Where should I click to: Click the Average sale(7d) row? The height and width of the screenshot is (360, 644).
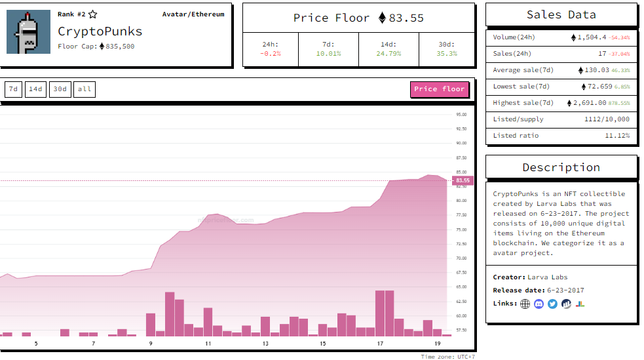pos(561,70)
